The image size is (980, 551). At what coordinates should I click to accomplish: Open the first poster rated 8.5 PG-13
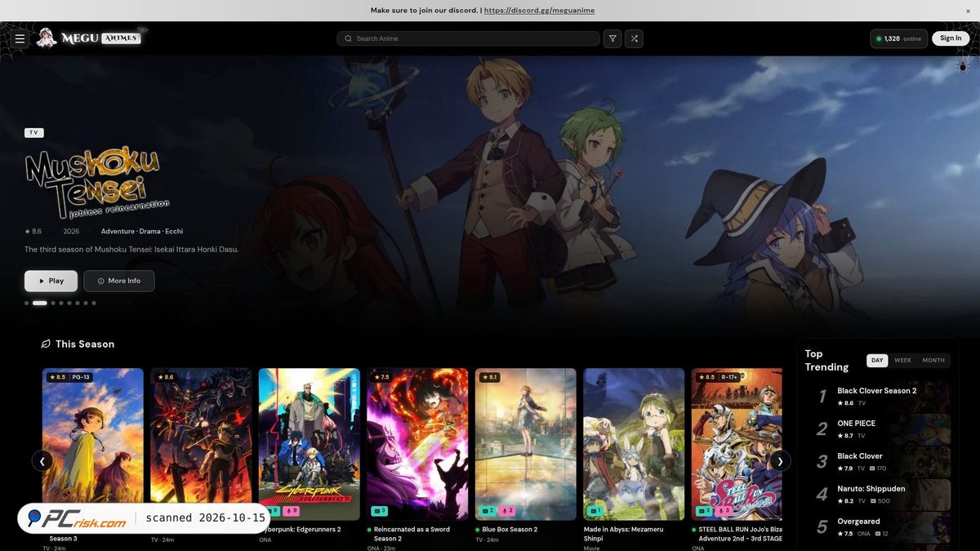(93, 444)
